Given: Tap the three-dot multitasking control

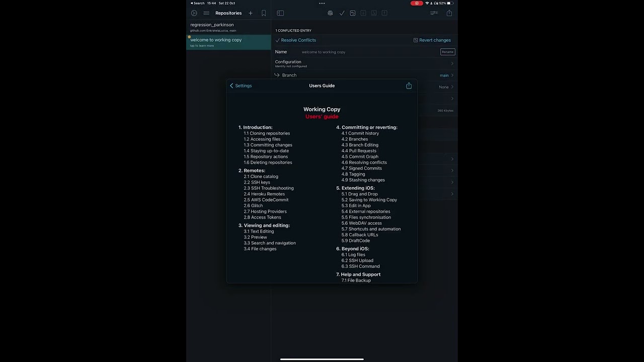Looking at the screenshot, I should point(322,3).
